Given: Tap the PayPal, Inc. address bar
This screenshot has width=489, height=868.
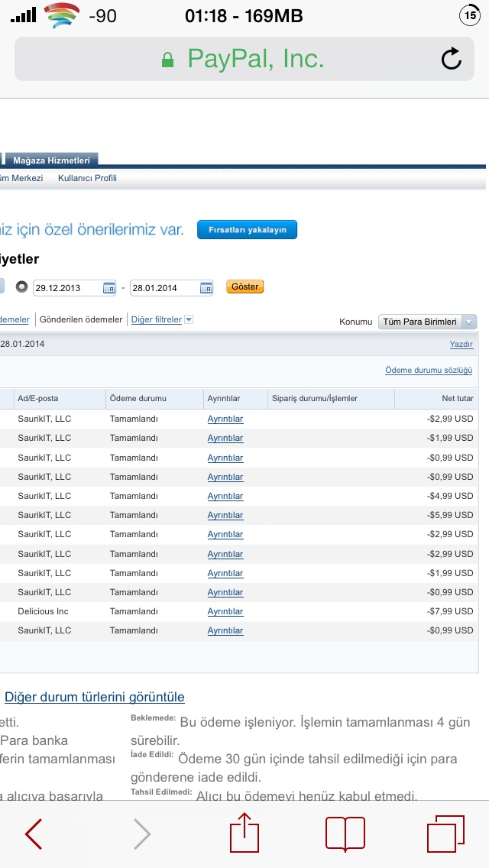Looking at the screenshot, I should pos(244,59).
